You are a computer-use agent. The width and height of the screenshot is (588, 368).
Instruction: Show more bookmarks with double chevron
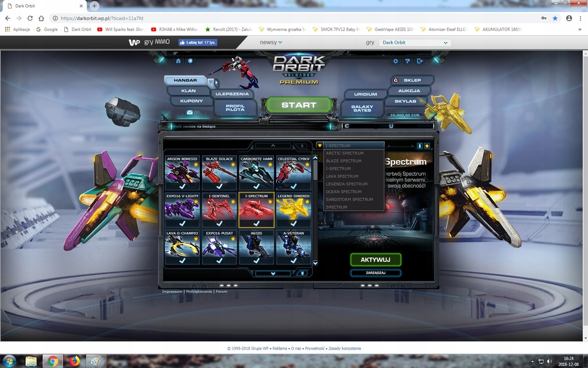tap(580, 29)
